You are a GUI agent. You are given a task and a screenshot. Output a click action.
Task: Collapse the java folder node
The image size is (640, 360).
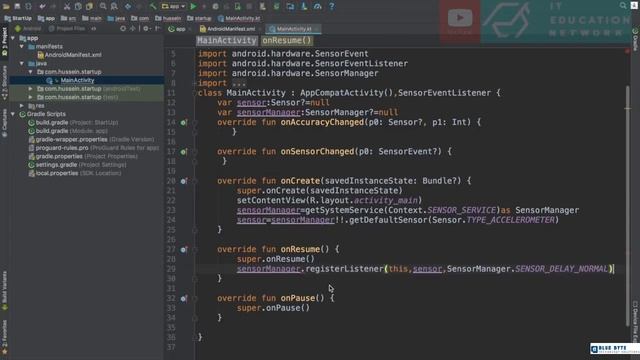coord(22,64)
